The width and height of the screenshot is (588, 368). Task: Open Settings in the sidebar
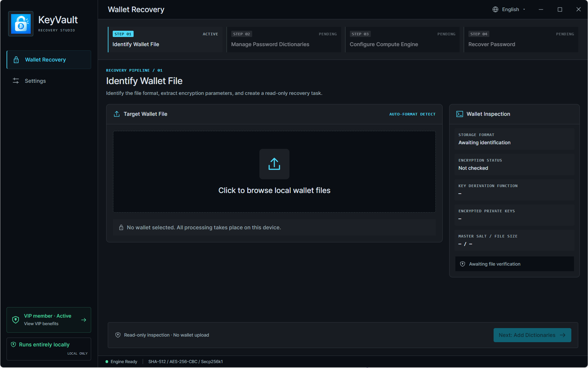pos(49,81)
